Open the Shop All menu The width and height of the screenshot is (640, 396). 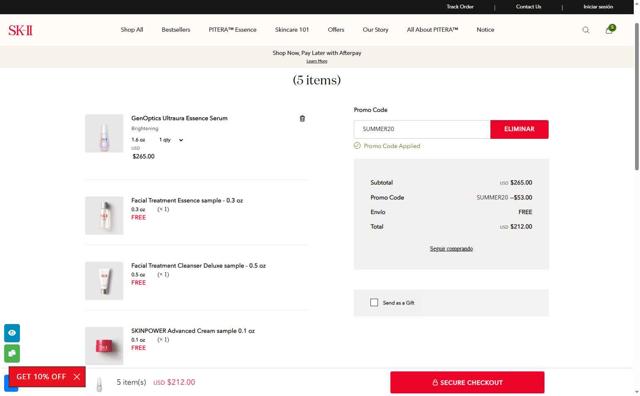[x=132, y=30]
